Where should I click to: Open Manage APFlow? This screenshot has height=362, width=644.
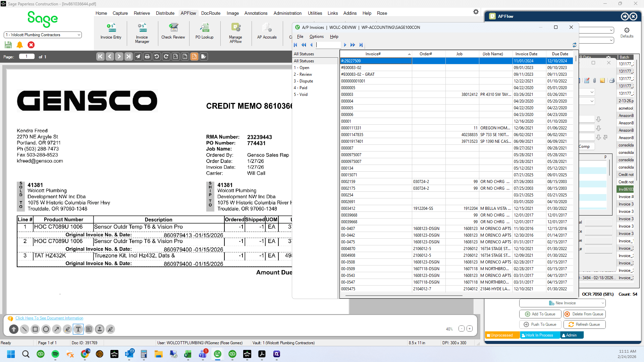coord(236,33)
